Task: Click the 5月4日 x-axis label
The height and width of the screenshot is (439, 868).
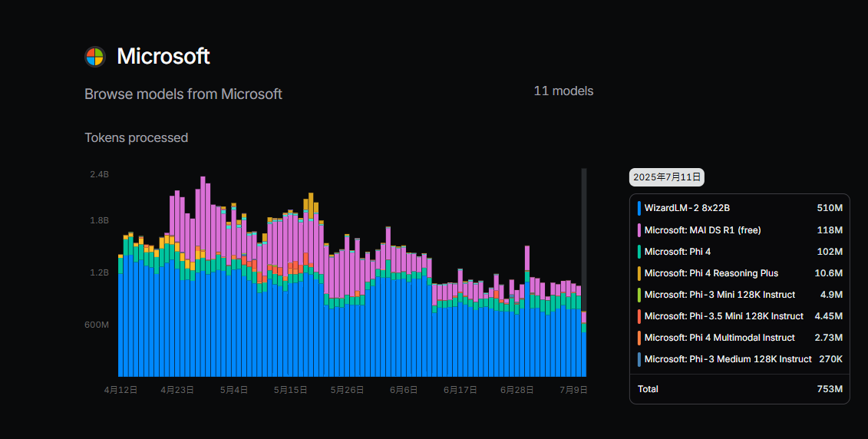Action: (x=233, y=390)
